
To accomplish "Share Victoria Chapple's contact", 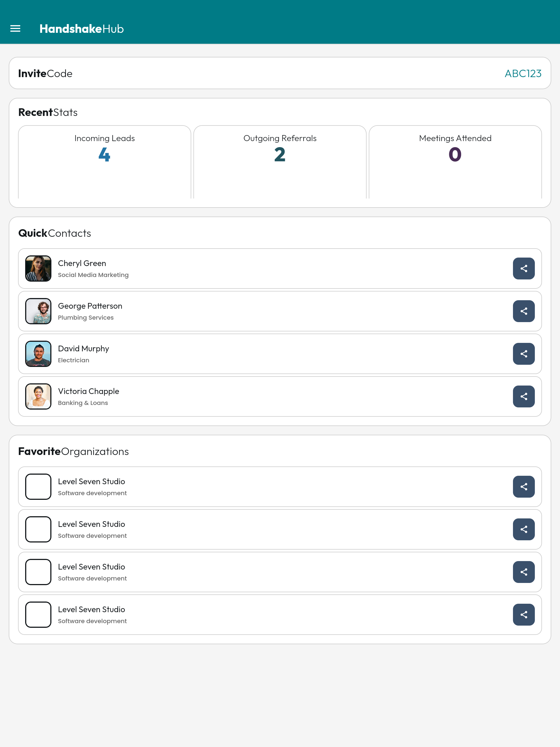I will point(524,396).
